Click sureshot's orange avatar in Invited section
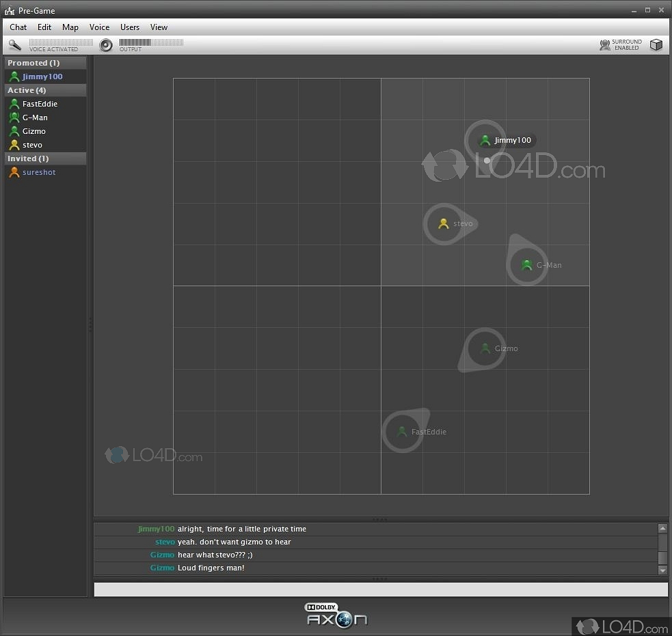The image size is (672, 636). 14,172
